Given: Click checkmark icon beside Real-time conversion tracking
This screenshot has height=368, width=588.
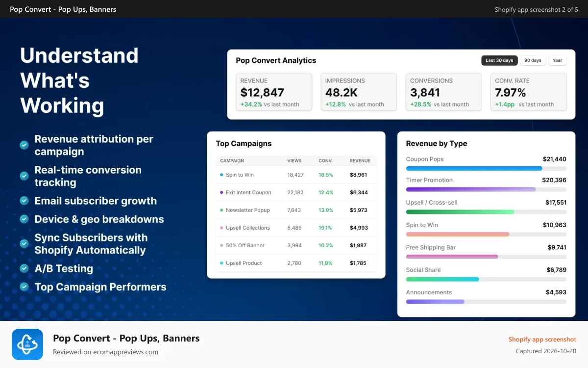Looking at the screenshot, I should 24,176.
